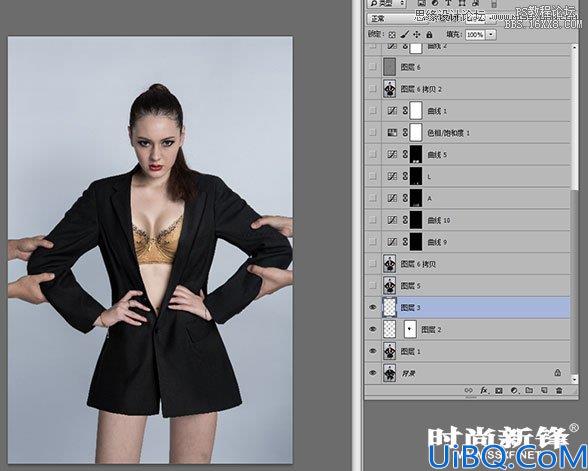Click the link layers icon in the bottom bar
The image size is (588, 471).
(469, 390)
